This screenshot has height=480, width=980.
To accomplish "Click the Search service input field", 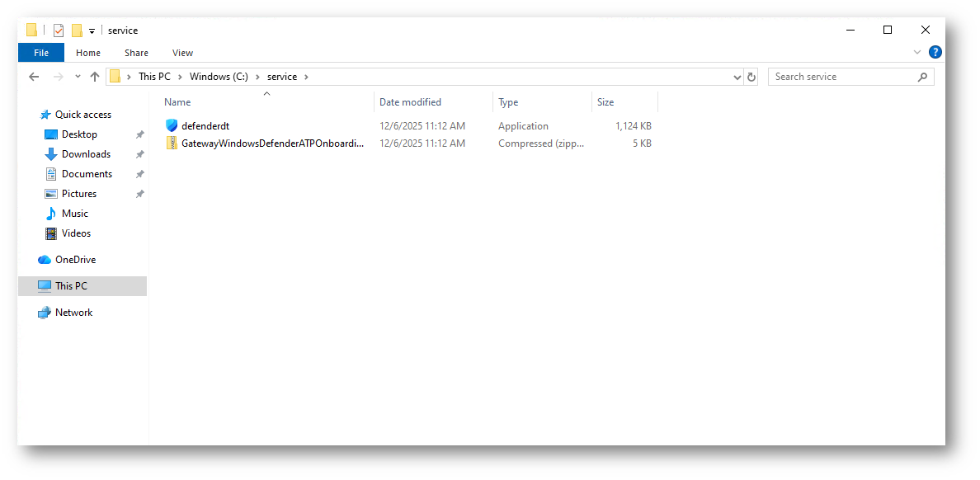I will coord(842,76).
